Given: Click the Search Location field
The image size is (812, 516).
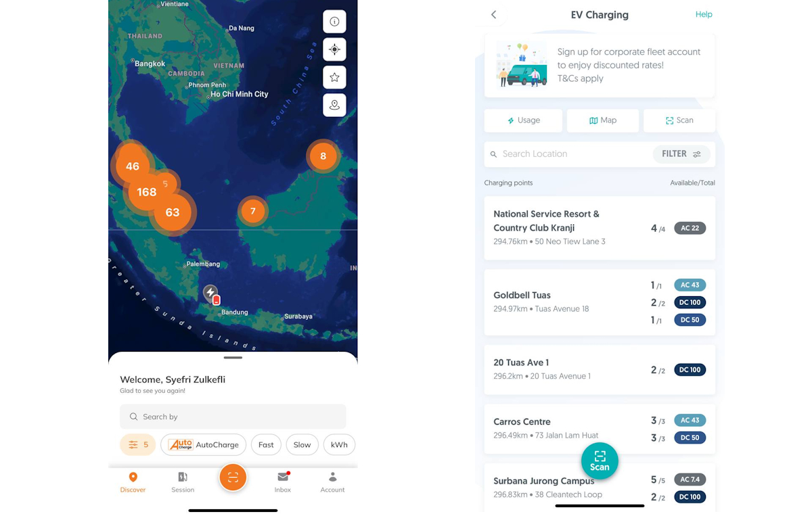Looking at the screenshot, I should point(568,154).
